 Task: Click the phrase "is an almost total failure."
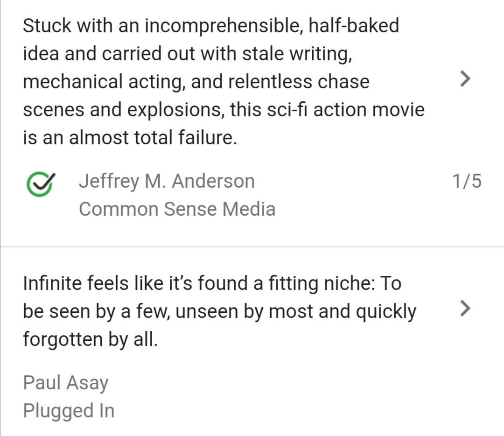click(x=130, y=137)
